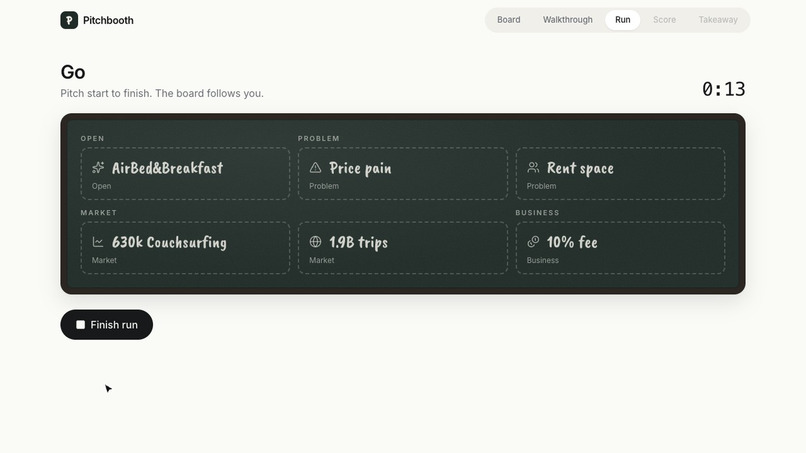The height and width of the screenshot is (453, 806).
Task: Select the Rent space card title
Action: [x=580, y=168]
